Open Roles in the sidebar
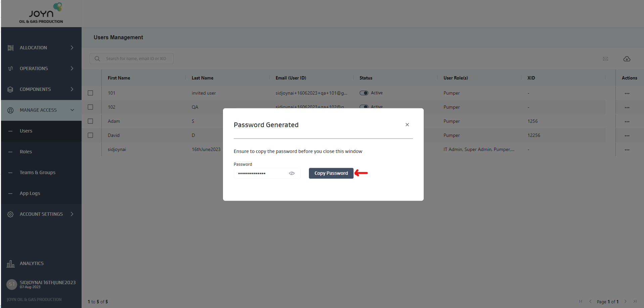Viewport: 644px width, 308px height. point(26,152)
